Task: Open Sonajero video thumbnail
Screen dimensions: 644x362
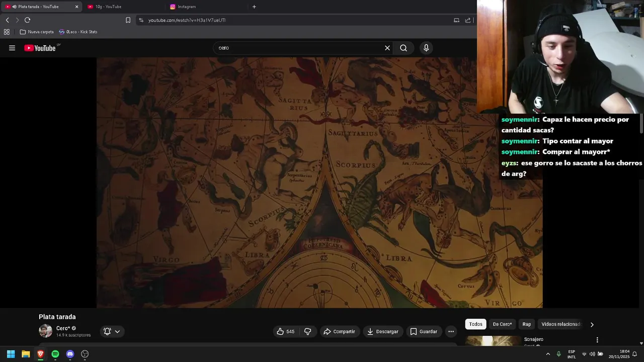Action: [x=493, y=341]
